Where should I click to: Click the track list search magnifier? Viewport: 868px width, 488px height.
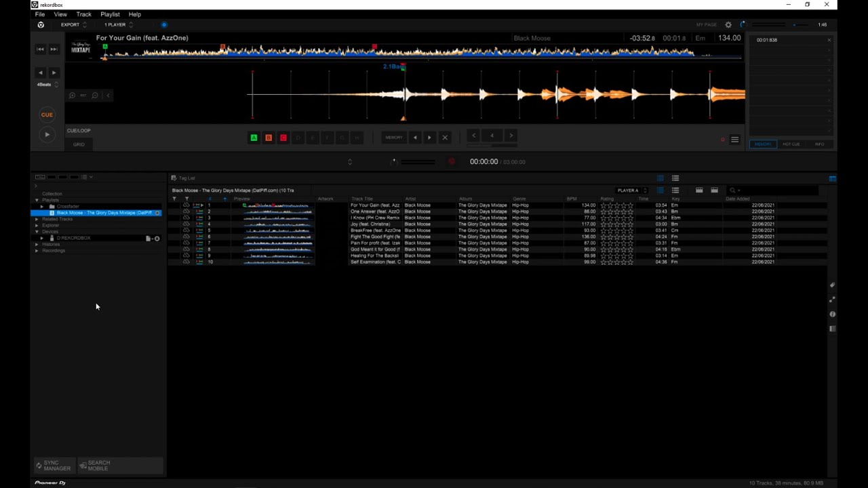click(732, 190)
